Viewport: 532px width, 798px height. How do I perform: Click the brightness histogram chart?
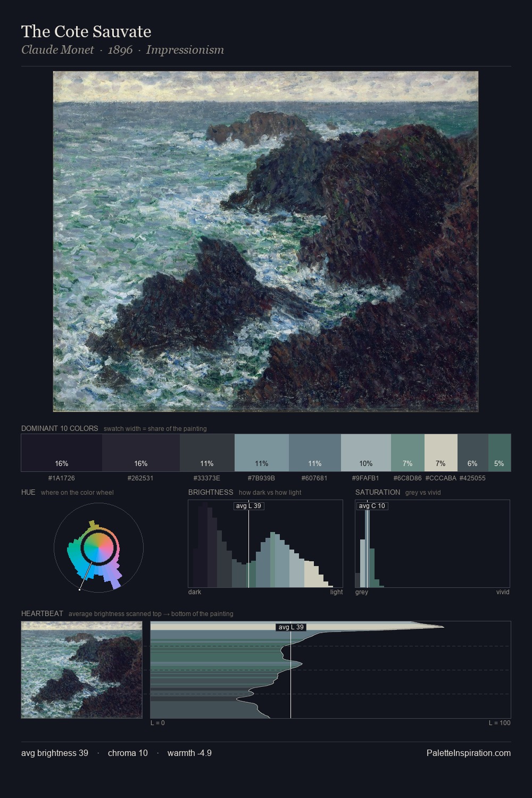coord(265,544)
